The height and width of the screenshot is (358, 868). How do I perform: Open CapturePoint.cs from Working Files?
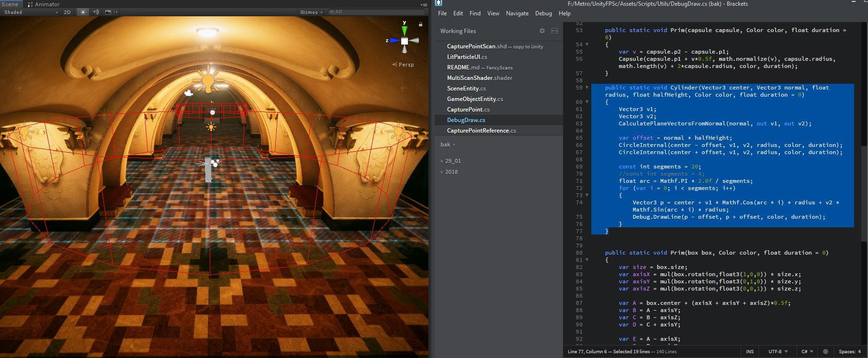(468, 110)
